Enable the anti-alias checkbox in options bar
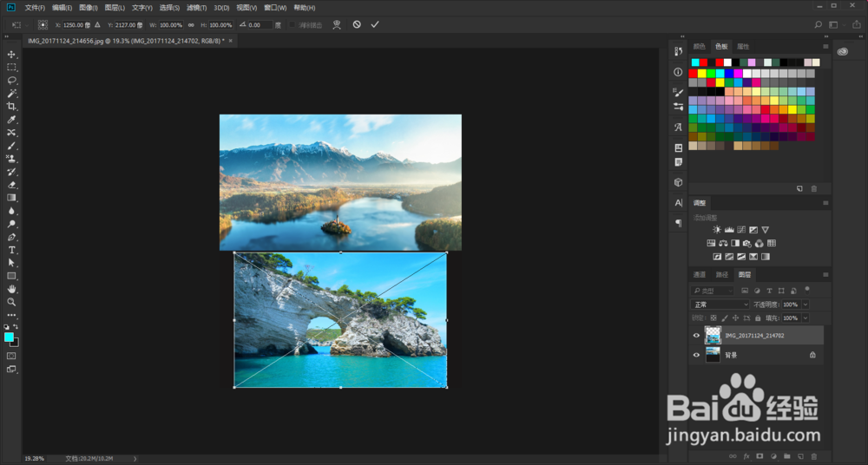Screen dimensions: 868x465 pos(293,25)
